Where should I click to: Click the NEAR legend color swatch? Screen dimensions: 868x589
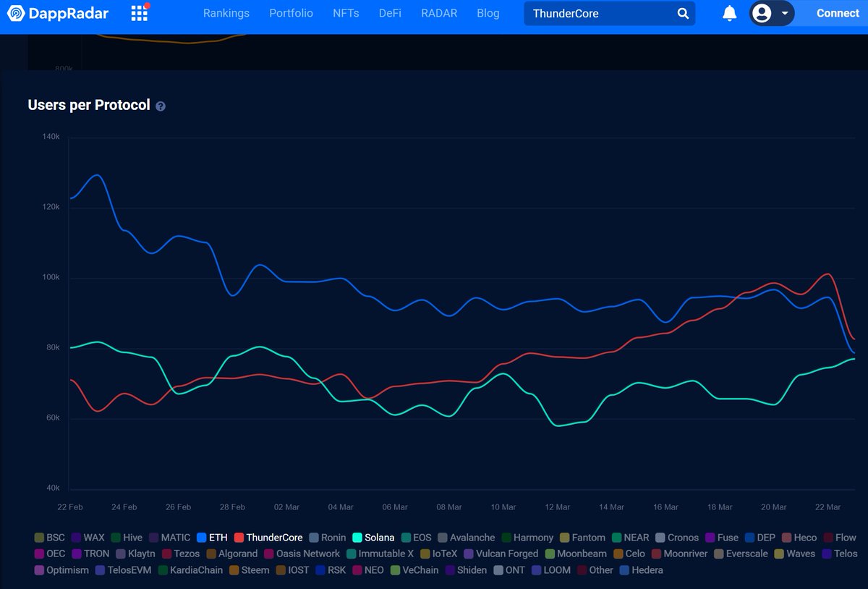tap(616, 538)
